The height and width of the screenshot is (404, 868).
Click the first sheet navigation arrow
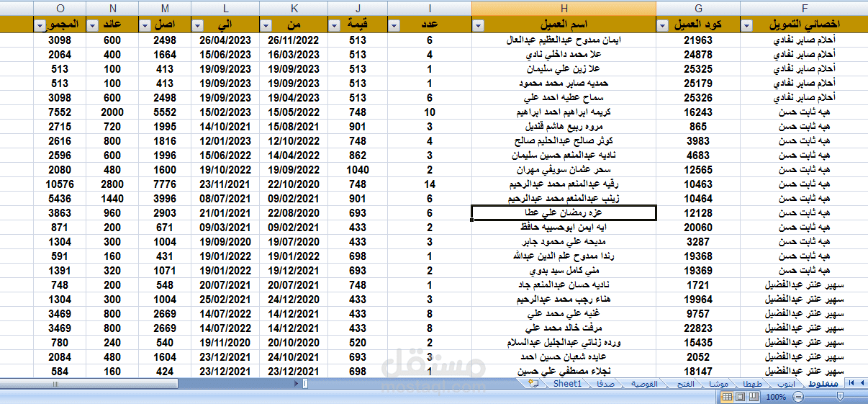[851, 383]
